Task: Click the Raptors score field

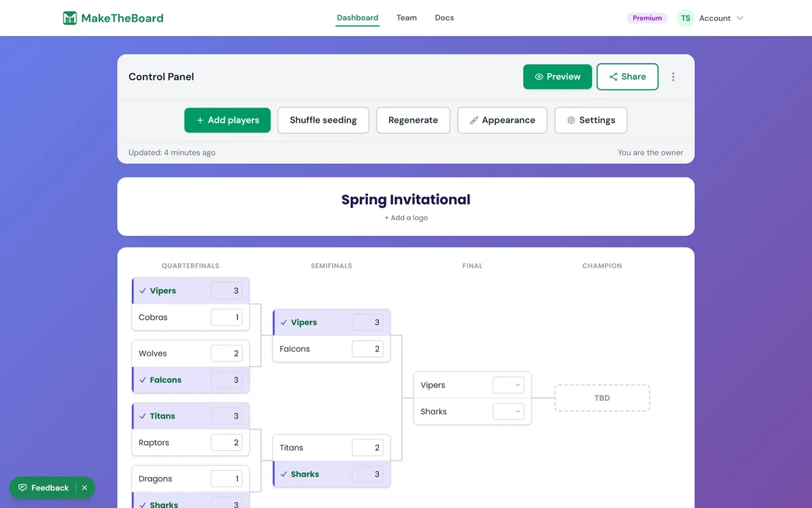Action: [227, 442]
